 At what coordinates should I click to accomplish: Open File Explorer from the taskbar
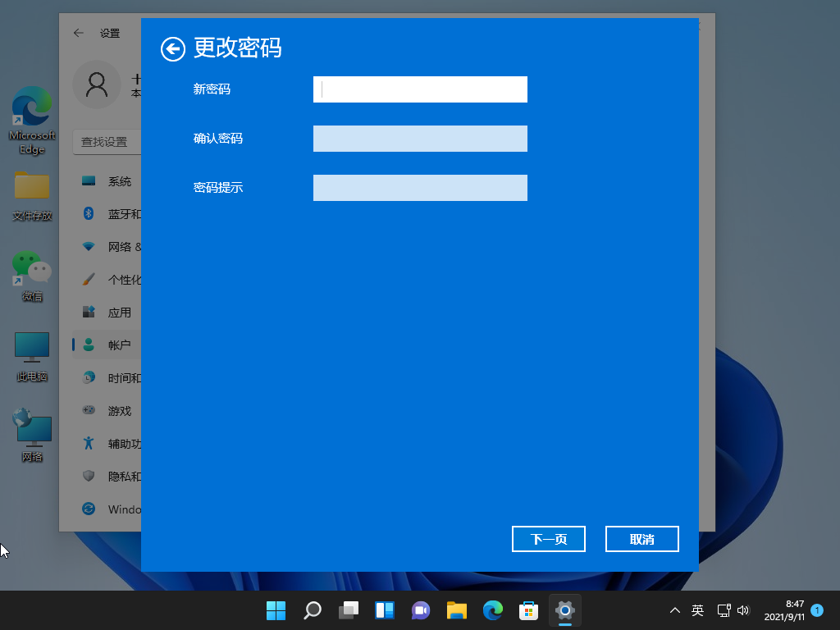[x=457, y=610]
